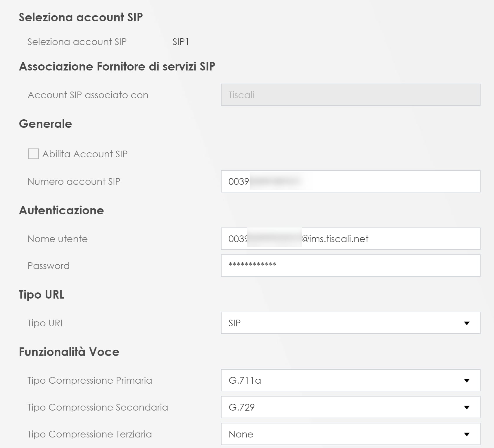Enable the Abilita Account SIP checkbox
This screenshot has height=448, width=494.
pyautogui.click(x=33, y=154)
